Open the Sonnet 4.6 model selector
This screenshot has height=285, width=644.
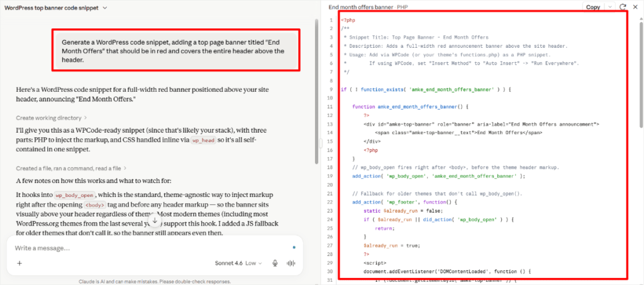pos(238,263)
